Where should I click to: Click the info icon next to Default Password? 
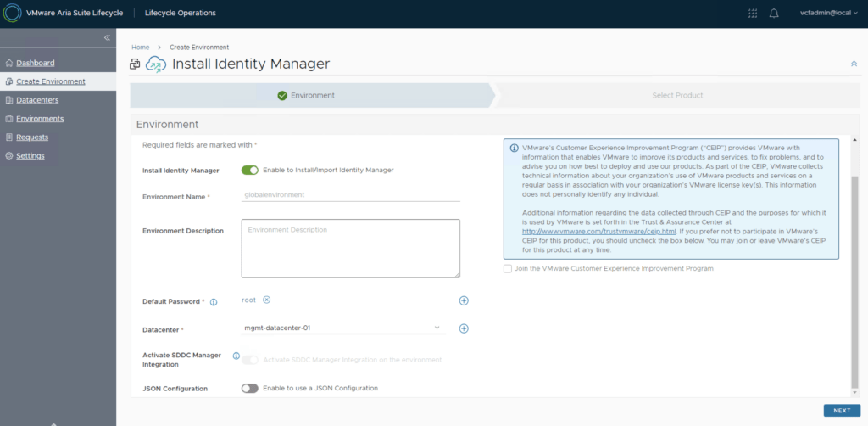214,301
